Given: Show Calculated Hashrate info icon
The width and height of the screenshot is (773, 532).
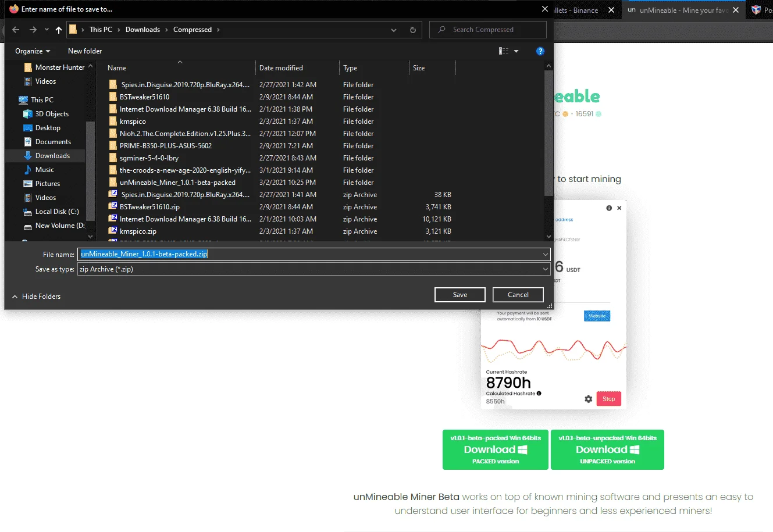Looking at the screenshot, I should pos(539,394).
